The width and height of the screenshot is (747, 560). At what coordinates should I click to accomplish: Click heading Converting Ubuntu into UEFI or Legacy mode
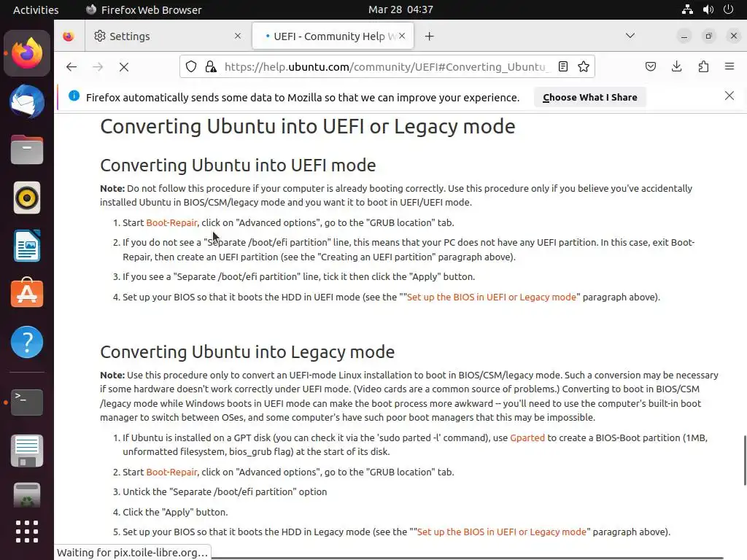[308, 127]
